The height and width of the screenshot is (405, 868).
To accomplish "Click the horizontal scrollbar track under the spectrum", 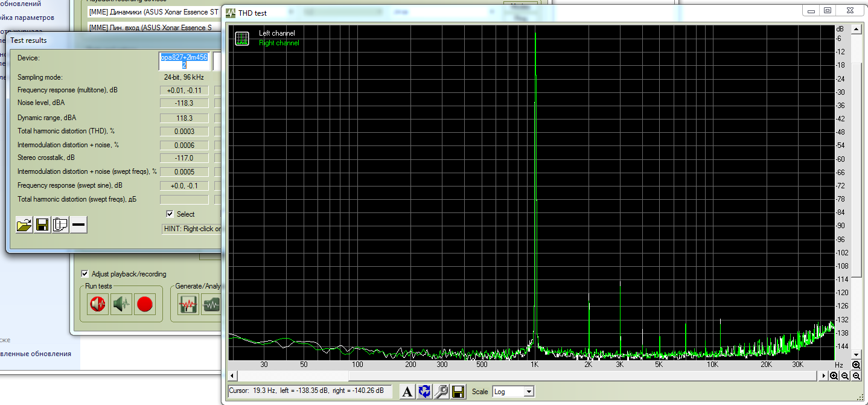I will [x=529, y=375].
